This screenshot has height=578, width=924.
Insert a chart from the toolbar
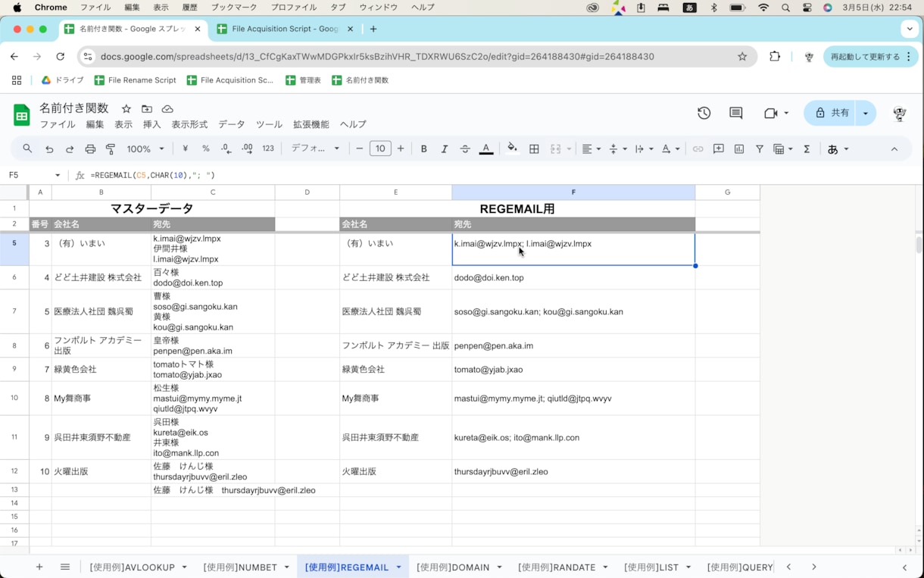click(739, 149)
